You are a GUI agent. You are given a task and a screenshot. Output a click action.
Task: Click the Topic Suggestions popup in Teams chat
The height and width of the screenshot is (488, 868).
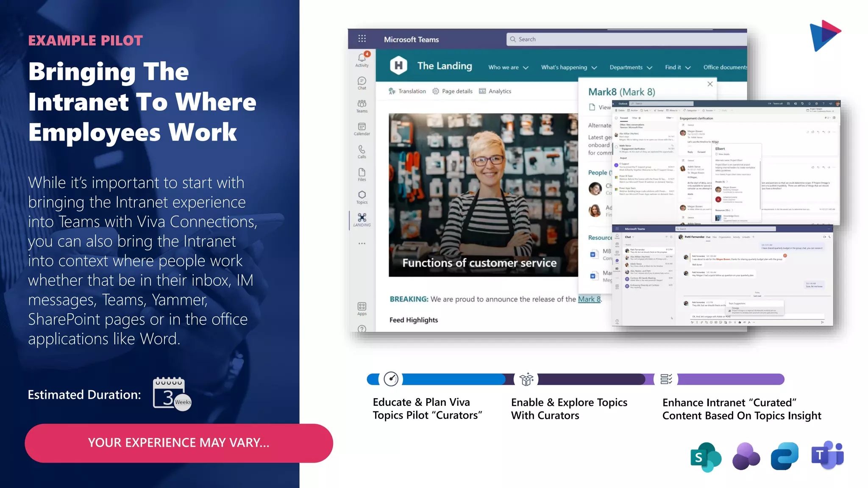click(x=754, y=308)
